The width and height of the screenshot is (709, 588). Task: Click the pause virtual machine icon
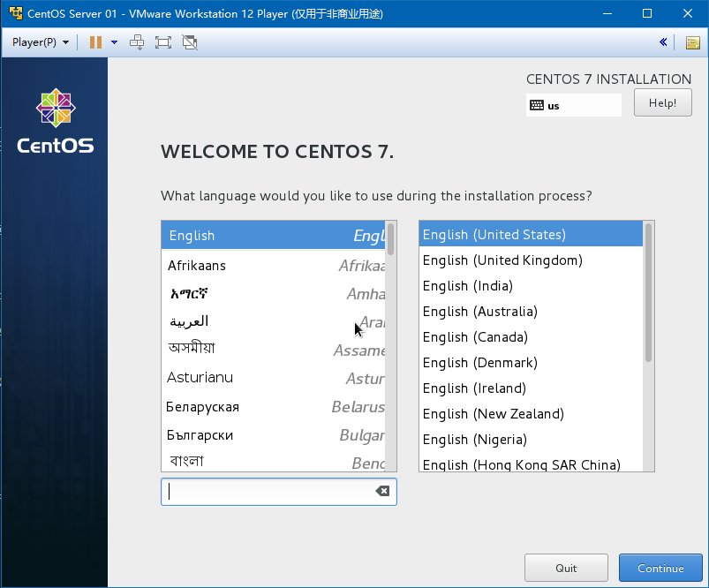pos(95,42)
